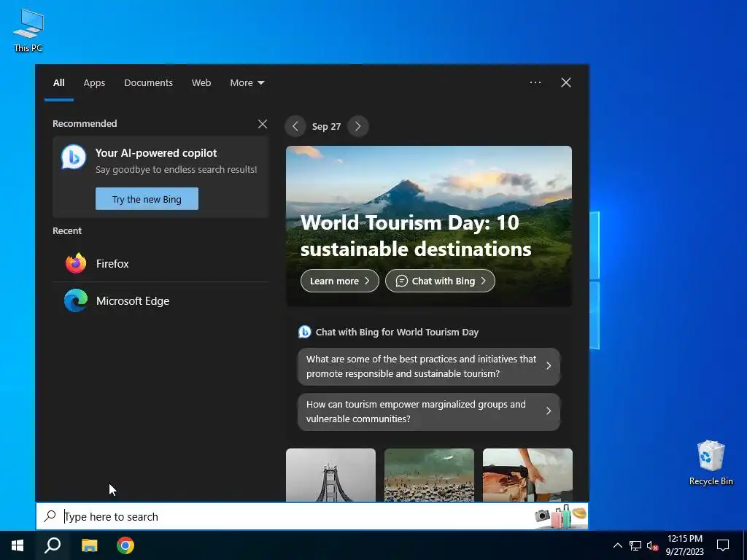Viewport: 747px width, 560px height.
Task: Go to previous day arrow
Action: [295, 126]
